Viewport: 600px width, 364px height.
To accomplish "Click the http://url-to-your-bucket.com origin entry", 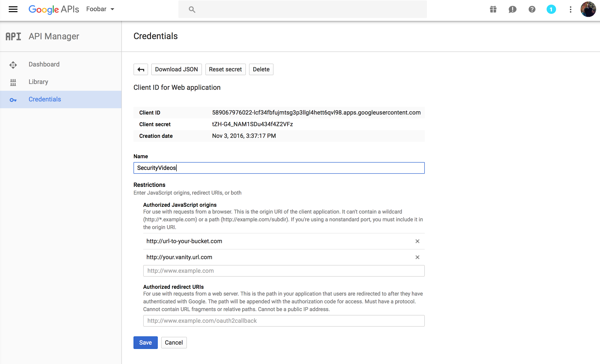I will point(184,241).
